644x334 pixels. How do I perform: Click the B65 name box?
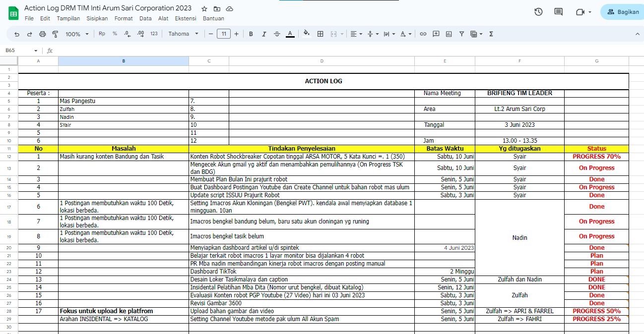click(x=17, y=51)
